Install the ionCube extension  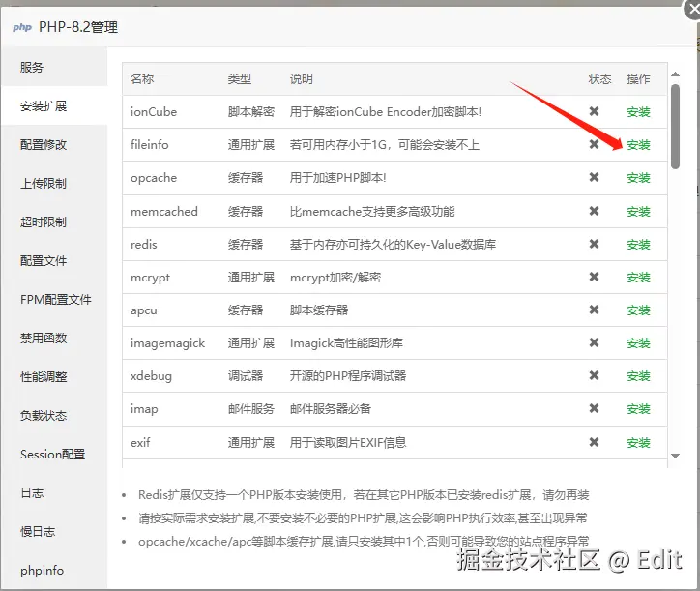(638, 111)
